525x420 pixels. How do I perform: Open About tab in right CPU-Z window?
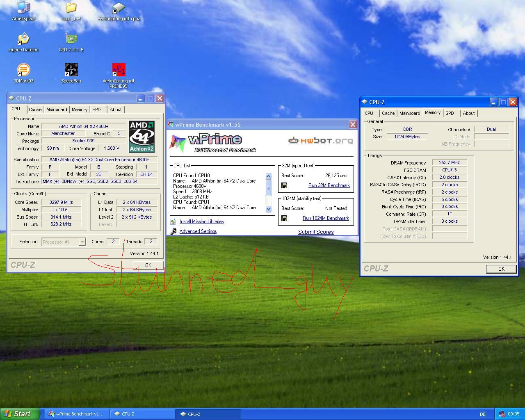469,113
